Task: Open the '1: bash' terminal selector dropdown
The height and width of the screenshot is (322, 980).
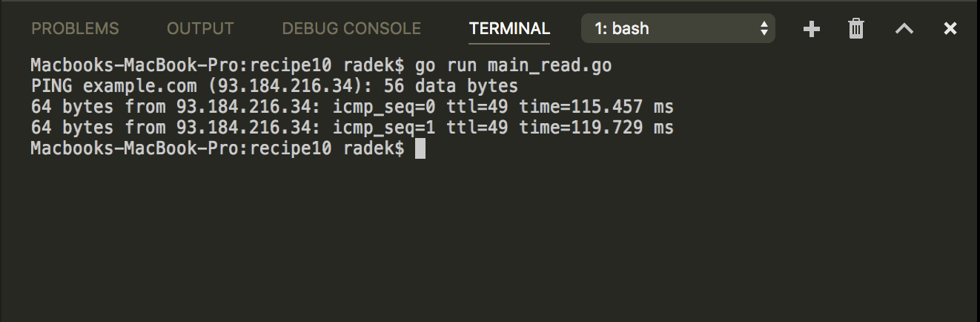Action: coord(678,29)
